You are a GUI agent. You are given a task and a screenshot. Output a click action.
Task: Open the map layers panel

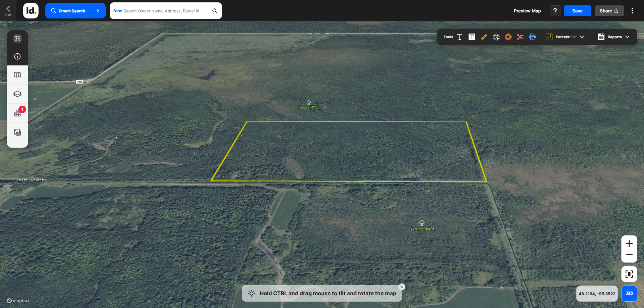(x=17, y=94)
